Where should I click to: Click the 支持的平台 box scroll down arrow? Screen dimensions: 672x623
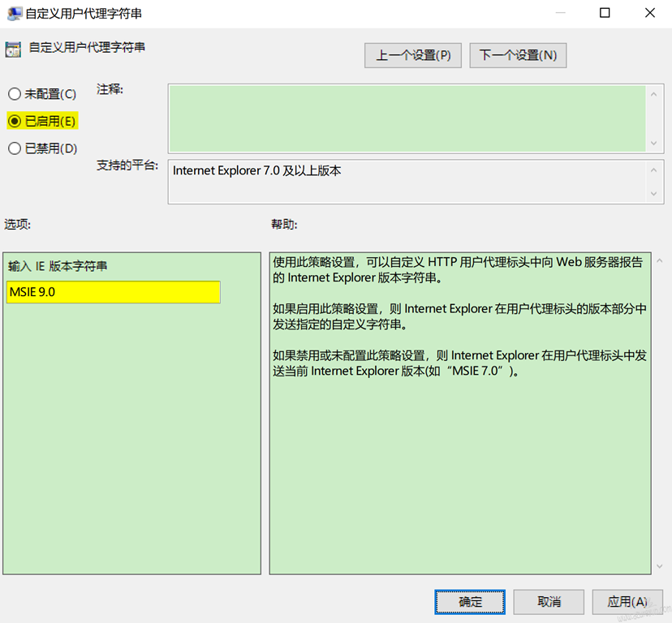coord(653,194)
